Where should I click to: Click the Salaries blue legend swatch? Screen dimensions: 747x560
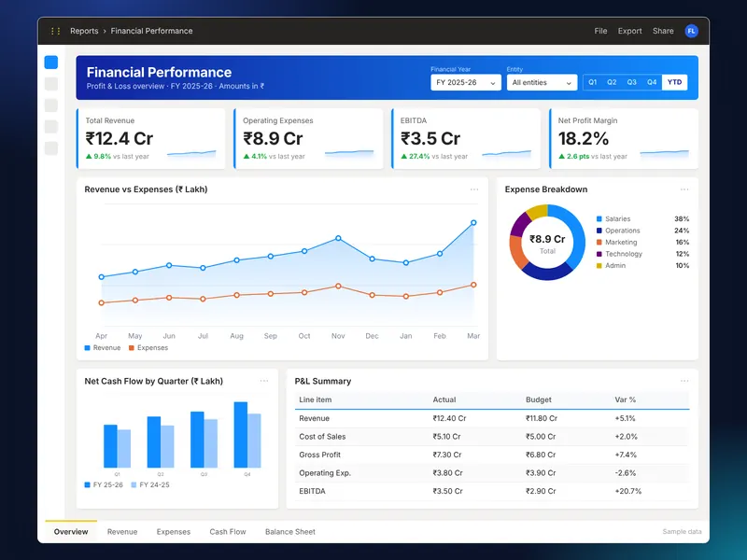(x=599, y=219)
